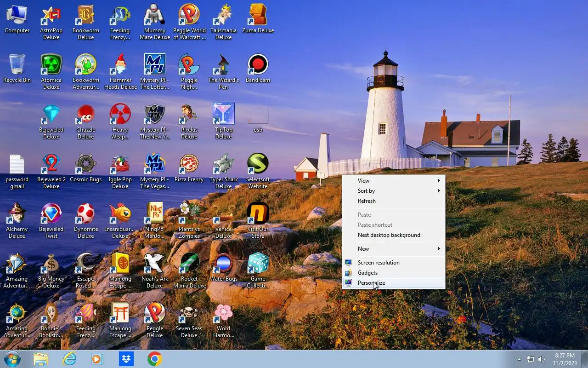Select the Typer Shark Deluxe icon
Viewport: 588px width, 368px height.
(224, 171)
